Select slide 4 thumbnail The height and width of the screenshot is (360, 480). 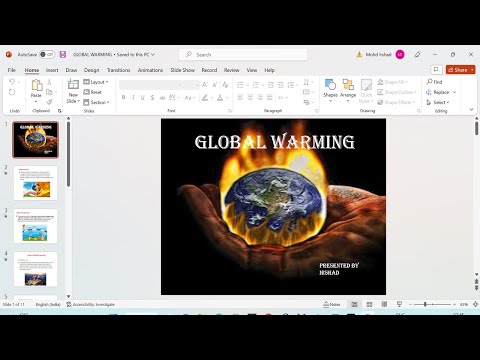tap(35, 269)
